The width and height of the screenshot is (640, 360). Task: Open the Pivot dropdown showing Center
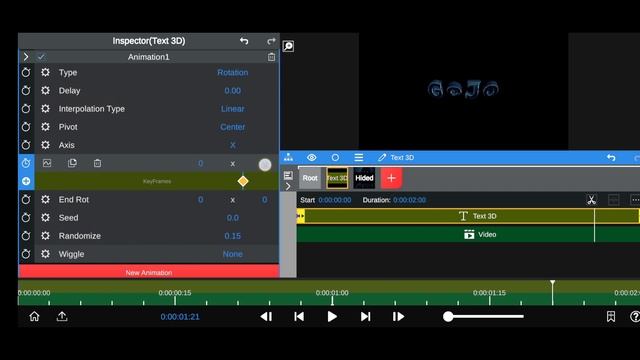[233, 127]
